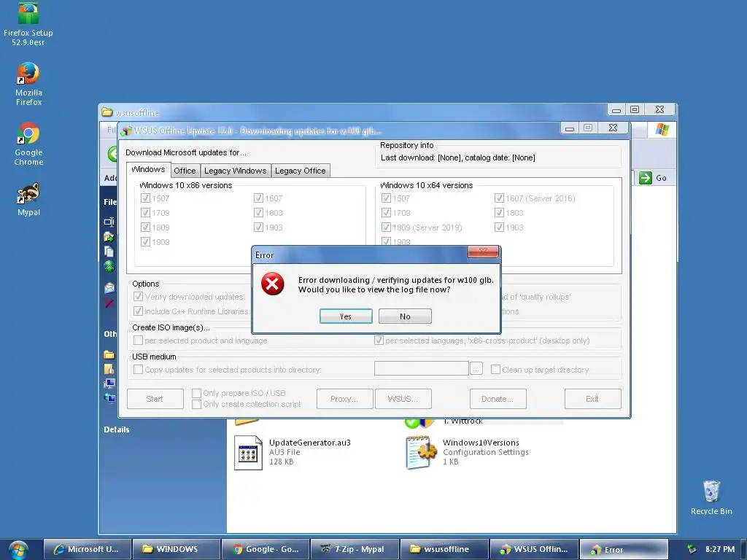Click the red X Delete file icon
The width and height of the screenshot is (747, 560).
coord(109,303)
